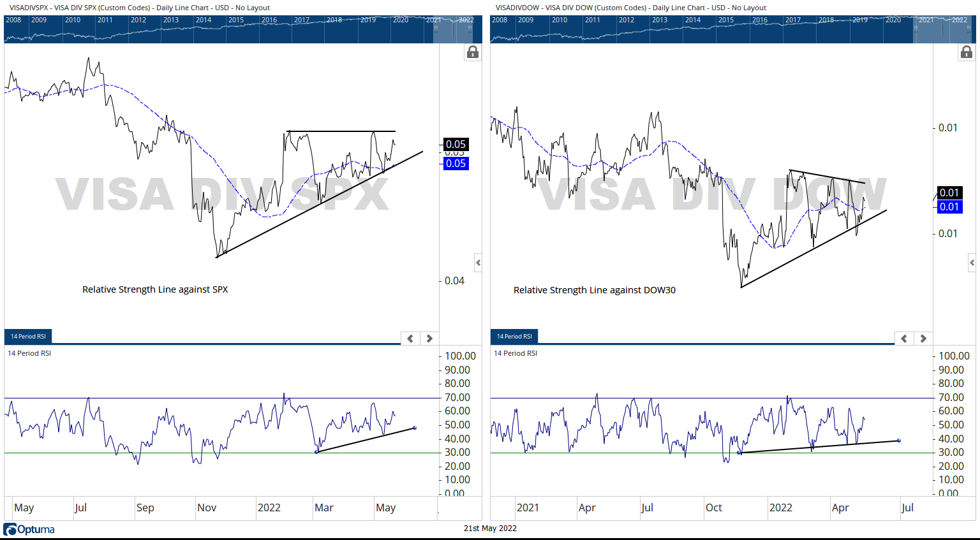Select 'Relative Strength Line against DOW30' annotation
Image resolution: width=980 pixels, height=540 pixels.
pyautogui.click(x=595, y=290)
